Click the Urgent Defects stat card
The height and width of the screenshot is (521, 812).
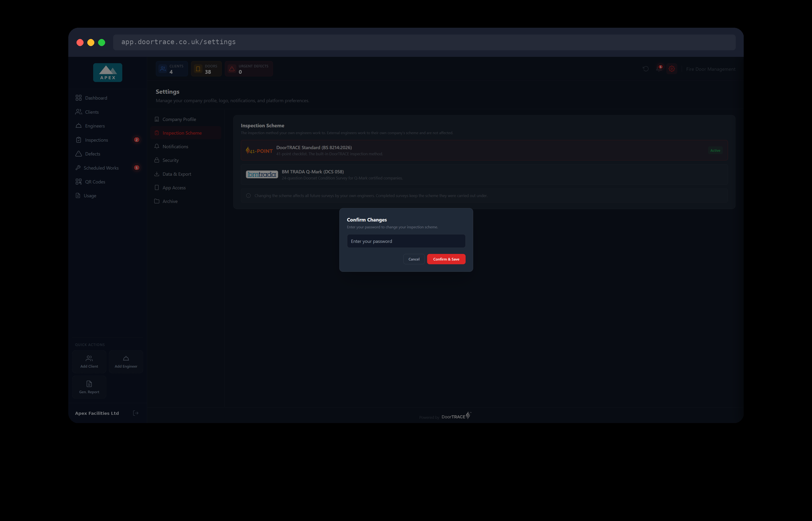249,69
